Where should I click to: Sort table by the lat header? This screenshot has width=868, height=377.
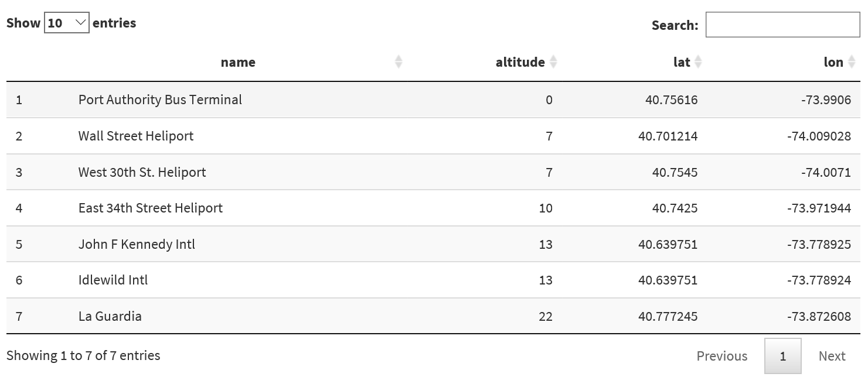[x=681, y=62]
